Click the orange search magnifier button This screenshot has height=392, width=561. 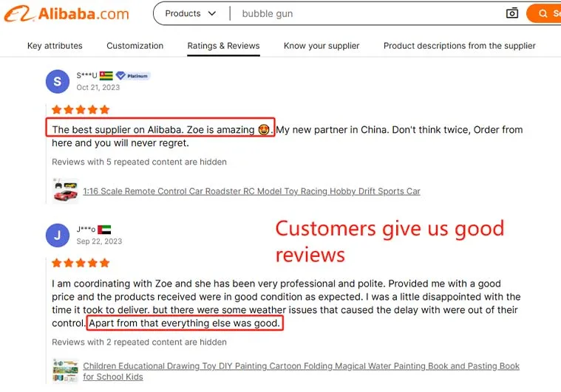point(543,13)
